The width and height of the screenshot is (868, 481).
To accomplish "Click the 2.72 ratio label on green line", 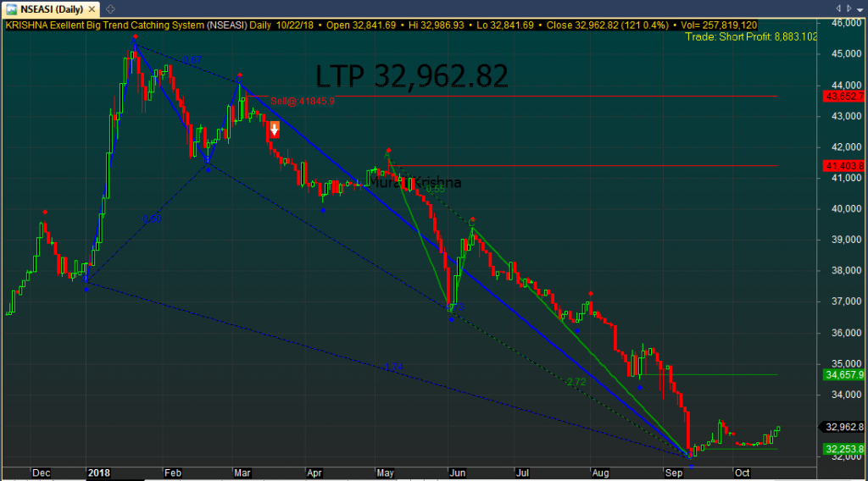I will [x=576, y=382].
